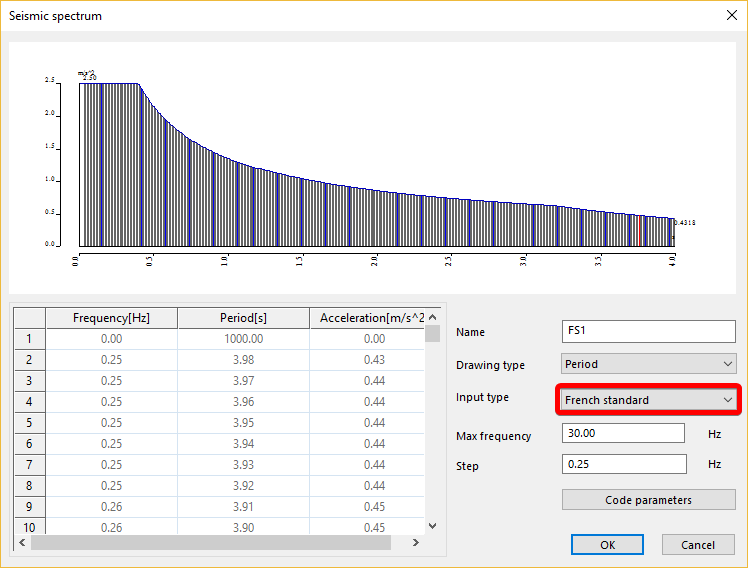
Task: Click the period cell 3.97
Action: click(x=243, y=381)
